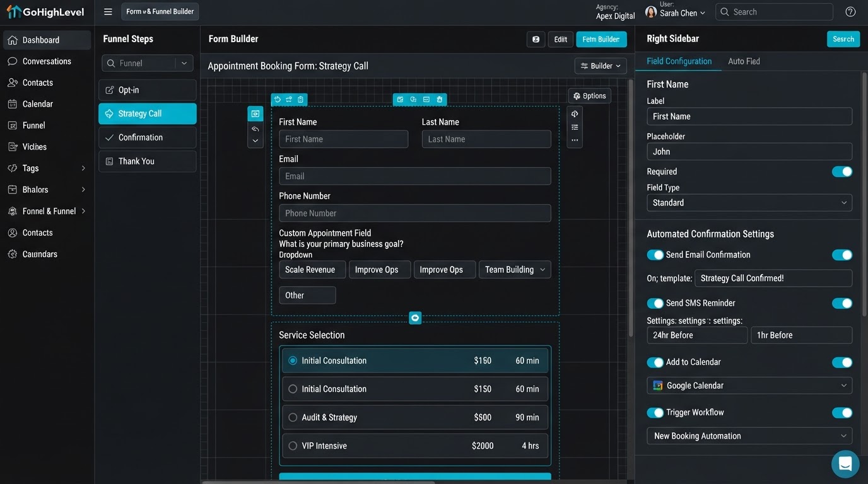Click the Conversations speech bubble icon
Viewport: 868px width, 484px height.
[x=12, y=62]
